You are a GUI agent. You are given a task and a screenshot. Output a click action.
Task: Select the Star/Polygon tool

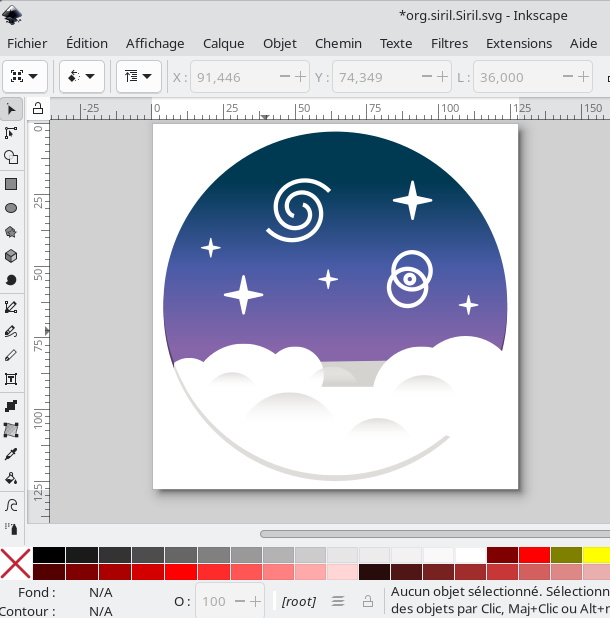(x=11, y=232)
